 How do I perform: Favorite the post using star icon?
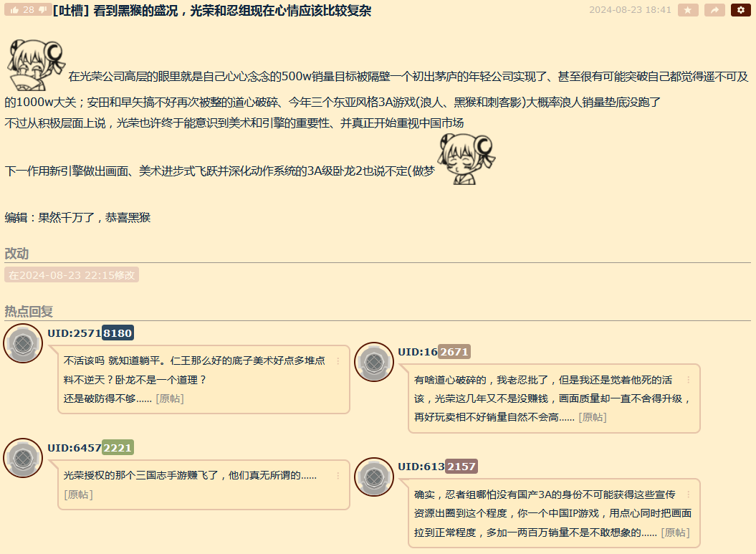688,10
